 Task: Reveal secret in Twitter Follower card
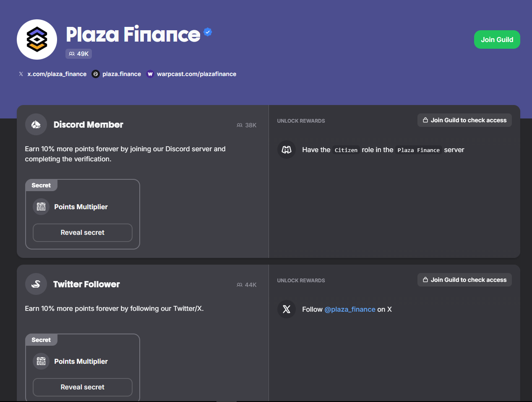pyautogui.click(x=83, y=387)
